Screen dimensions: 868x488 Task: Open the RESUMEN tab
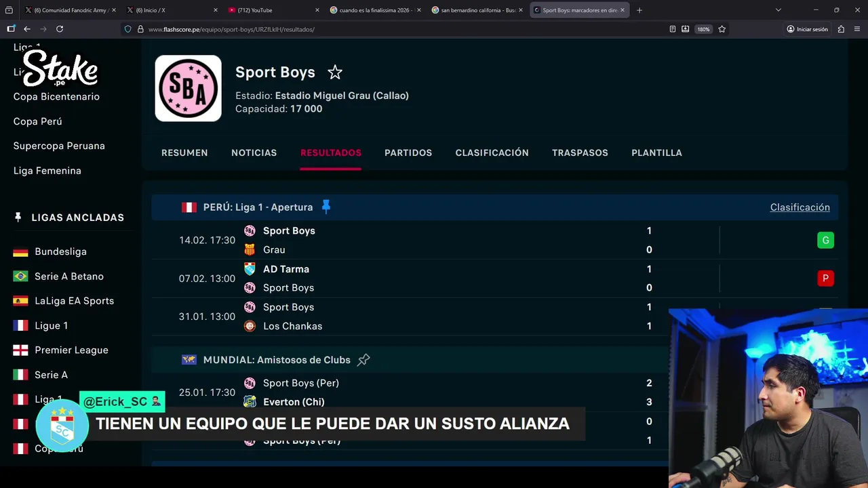184,152
